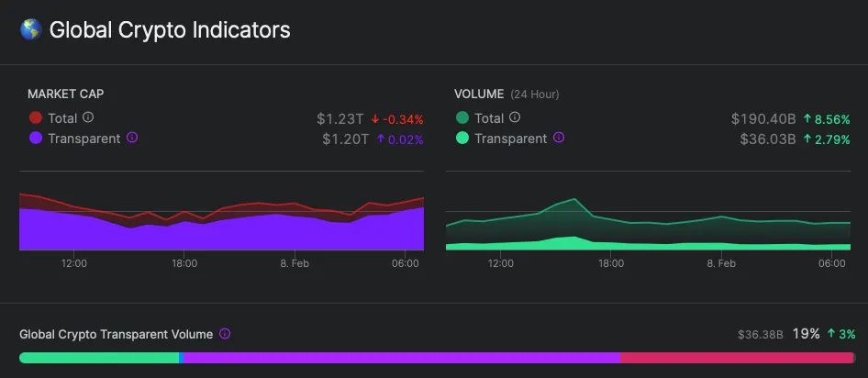Viewport: 868px width, 378px height.
Task: Toggle the red Total market cap legend dot
Action: click(36, 117)
